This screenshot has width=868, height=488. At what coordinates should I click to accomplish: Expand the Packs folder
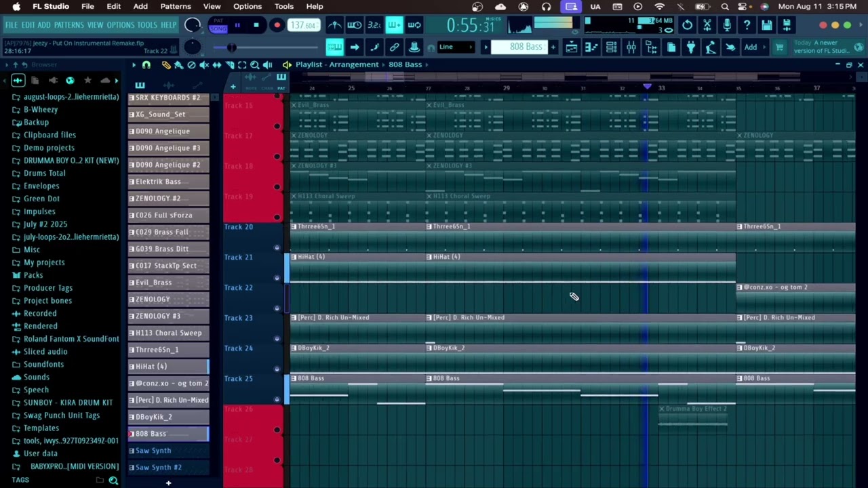(33, 275)
